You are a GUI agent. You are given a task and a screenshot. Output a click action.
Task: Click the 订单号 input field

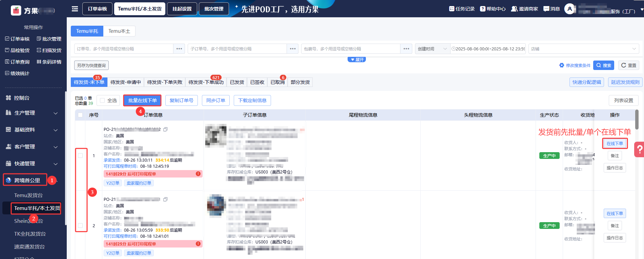click(124, 49)
